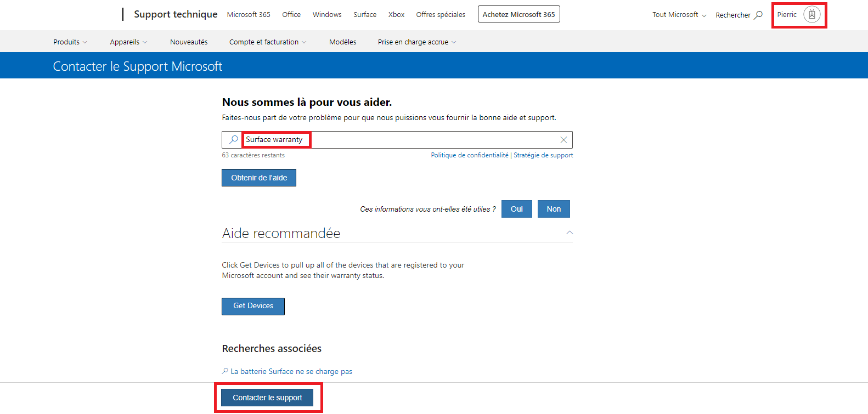Answer Non to the usefulness question

click(554, 209)
